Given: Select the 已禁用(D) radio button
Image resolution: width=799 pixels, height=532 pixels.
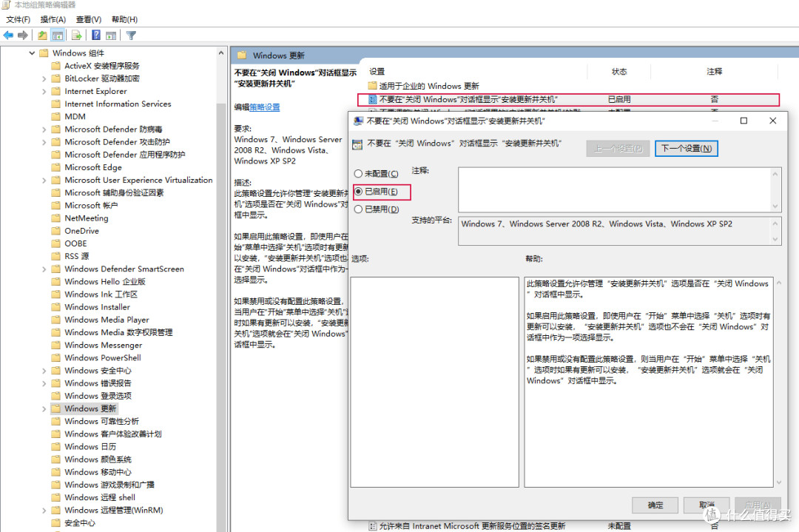Looking at the screenshot, I should coord(358,209).
